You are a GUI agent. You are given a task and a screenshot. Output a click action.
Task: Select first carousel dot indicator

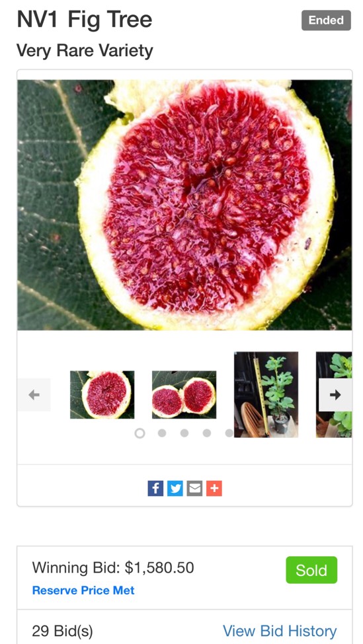click(140, 433)
